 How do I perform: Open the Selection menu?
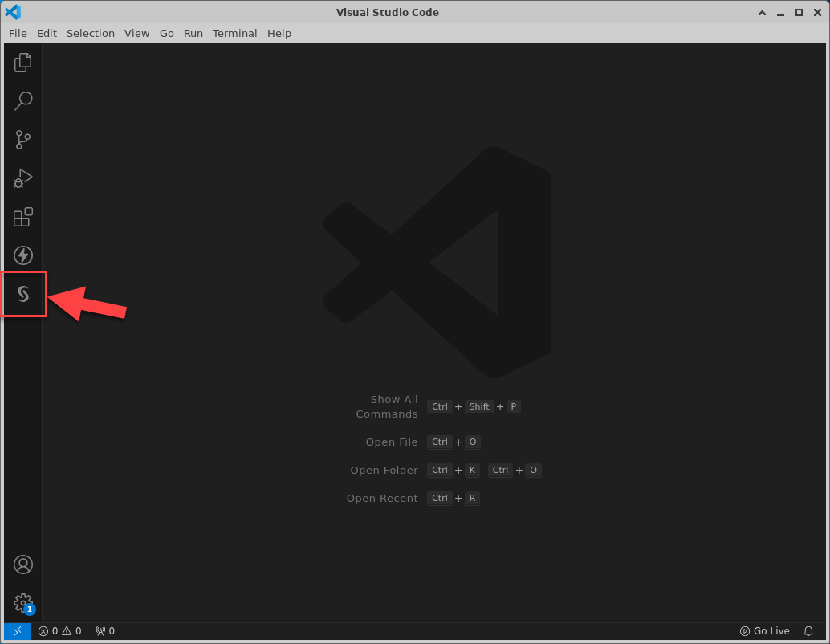(91, 33)
